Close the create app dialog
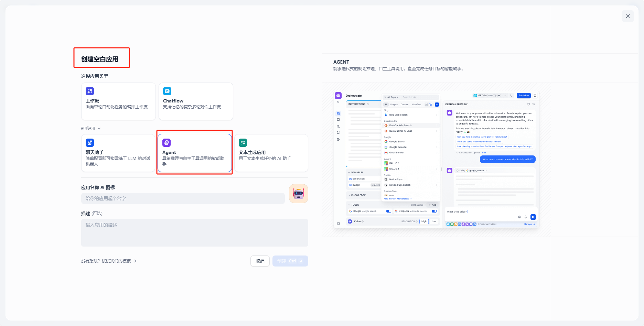644x326 pixels. [627, 16]
